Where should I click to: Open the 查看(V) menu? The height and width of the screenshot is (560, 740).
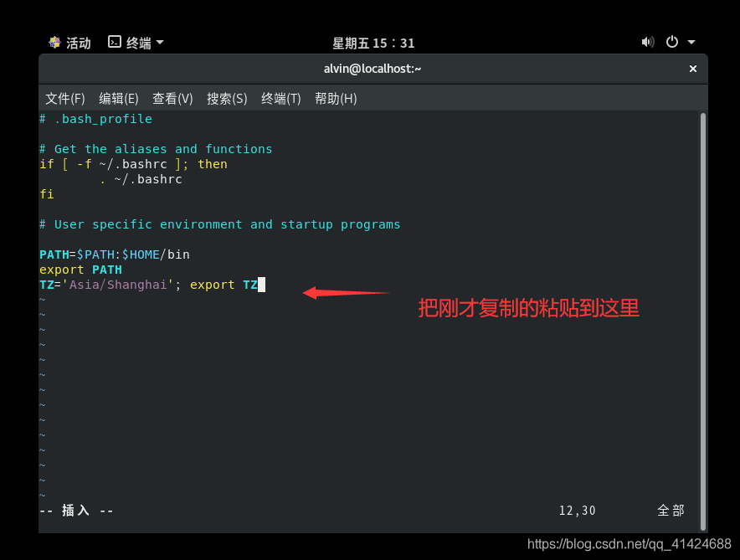pyautogui.click(x=172, y=99)
